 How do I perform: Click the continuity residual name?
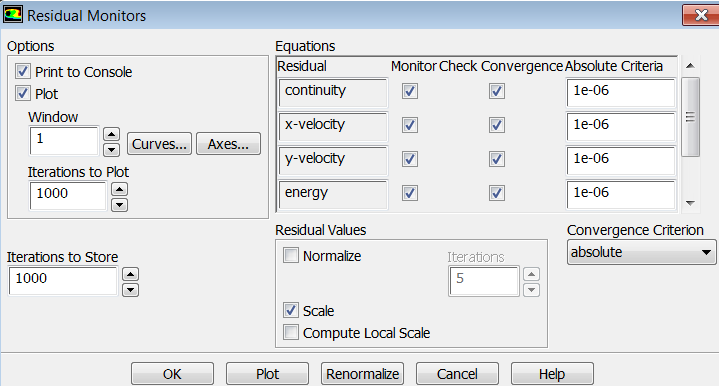tap(333, 93)
